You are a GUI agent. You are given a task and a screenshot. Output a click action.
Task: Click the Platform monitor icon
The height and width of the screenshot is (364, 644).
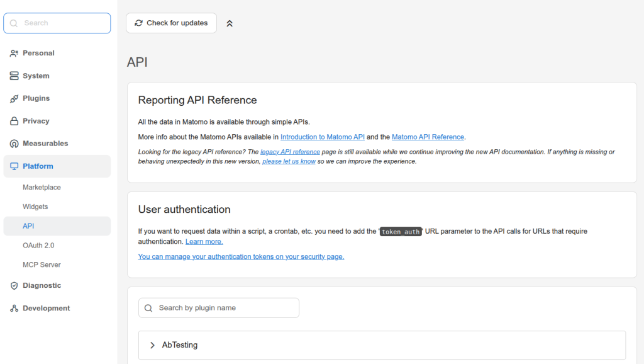14,166
